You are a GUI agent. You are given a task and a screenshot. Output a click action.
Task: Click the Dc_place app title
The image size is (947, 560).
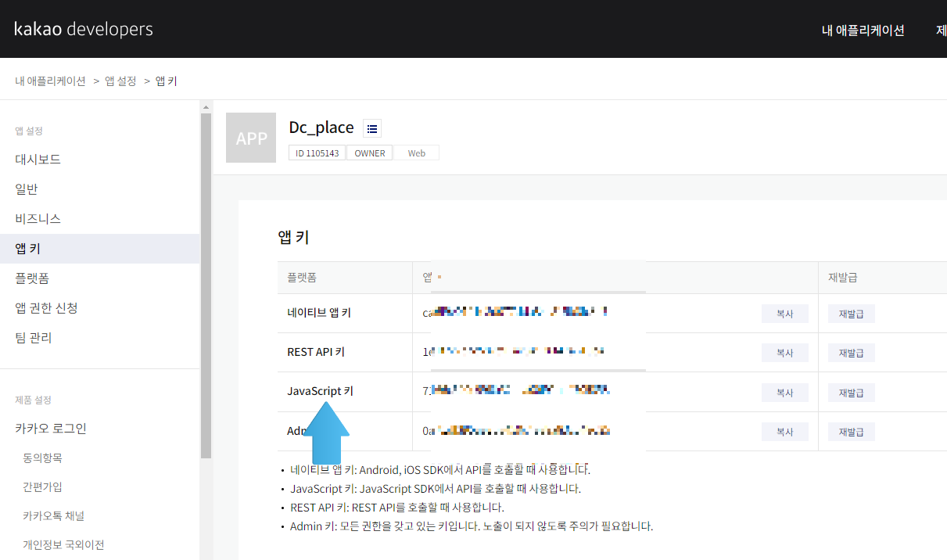321,127
